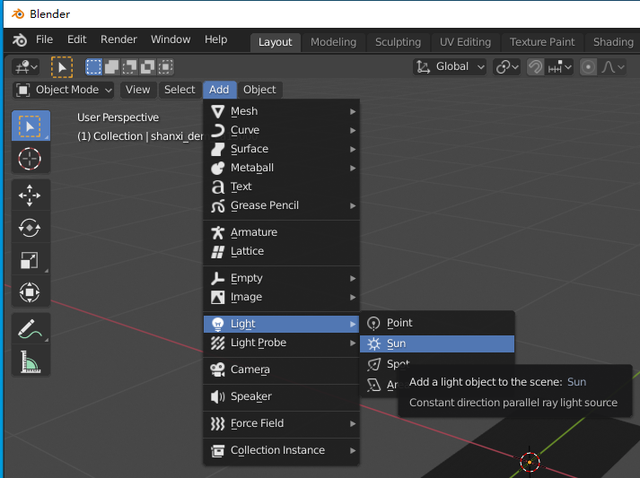Switch to the Texture Paint workspace tab
The image size is (640, 478).
542,42
